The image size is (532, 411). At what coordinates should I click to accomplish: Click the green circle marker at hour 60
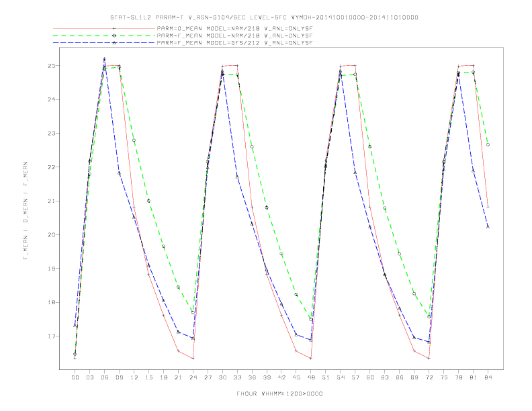[370, 146]
